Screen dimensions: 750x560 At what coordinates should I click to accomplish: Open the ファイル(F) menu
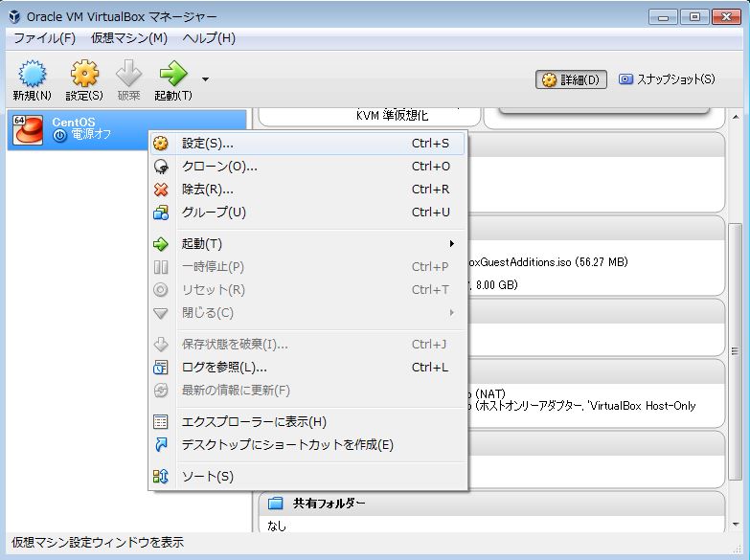coord(44,38)
